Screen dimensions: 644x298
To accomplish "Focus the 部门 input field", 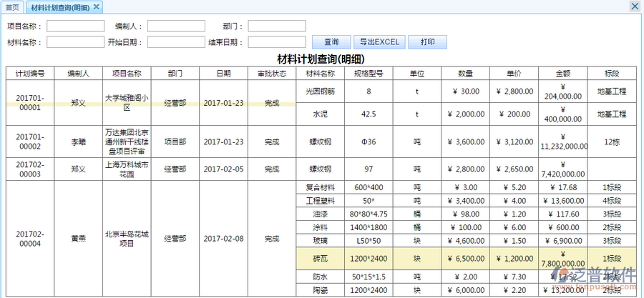I will [x=276, y=26].
